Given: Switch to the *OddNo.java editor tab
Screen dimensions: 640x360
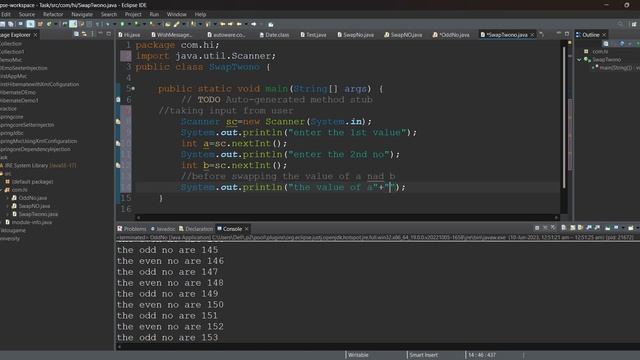Looking at the screenshot, I should 451,35.
